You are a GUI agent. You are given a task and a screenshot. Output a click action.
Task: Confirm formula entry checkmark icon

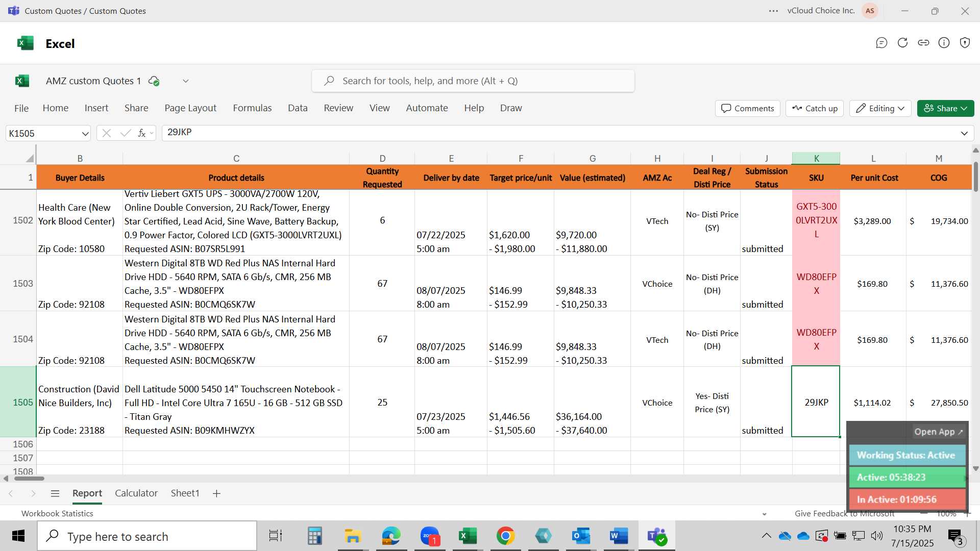pos(125,133)
